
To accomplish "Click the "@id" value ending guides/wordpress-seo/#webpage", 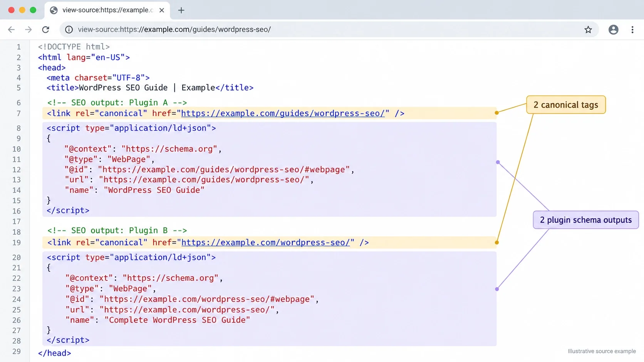I will (224, 170).
